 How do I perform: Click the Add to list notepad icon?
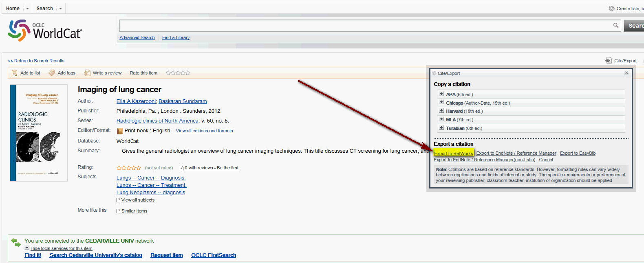pos(15,73)
